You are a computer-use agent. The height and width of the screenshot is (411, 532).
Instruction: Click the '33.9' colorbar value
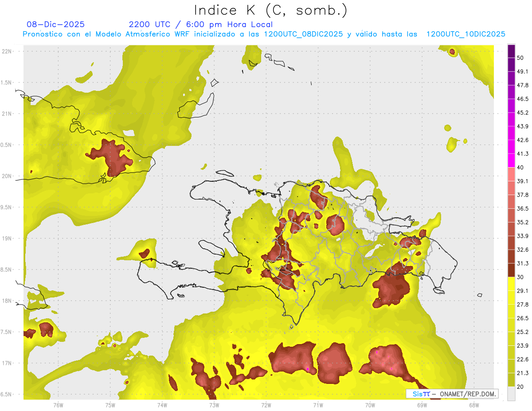click(522, 236)
